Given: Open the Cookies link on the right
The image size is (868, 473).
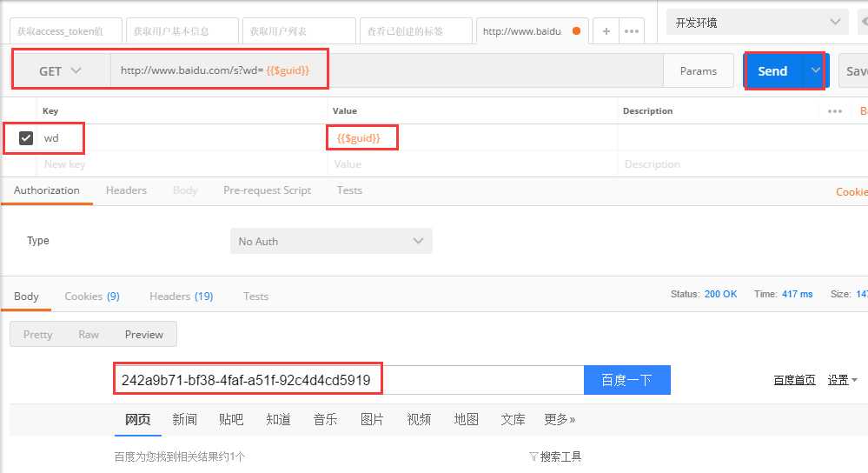Looking at the screenshot, I should (851, 191).
